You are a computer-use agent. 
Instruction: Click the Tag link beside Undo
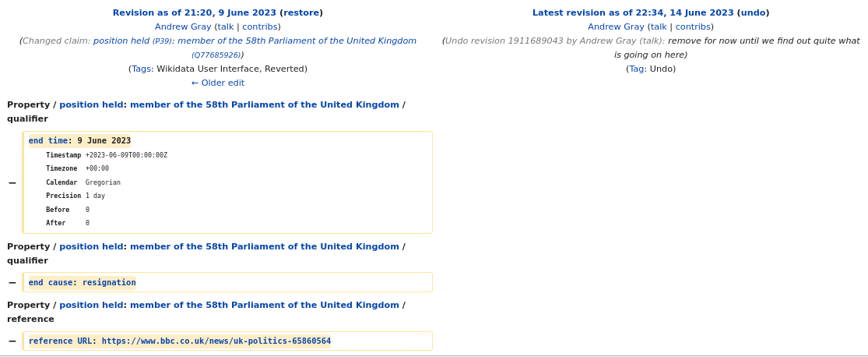tap(636, 69)
